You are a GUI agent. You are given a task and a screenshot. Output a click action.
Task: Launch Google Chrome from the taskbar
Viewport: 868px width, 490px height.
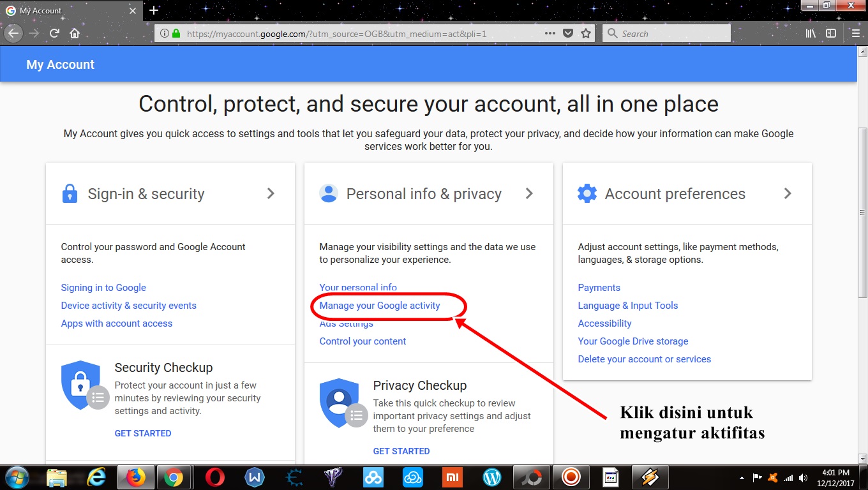pos(173,477)
